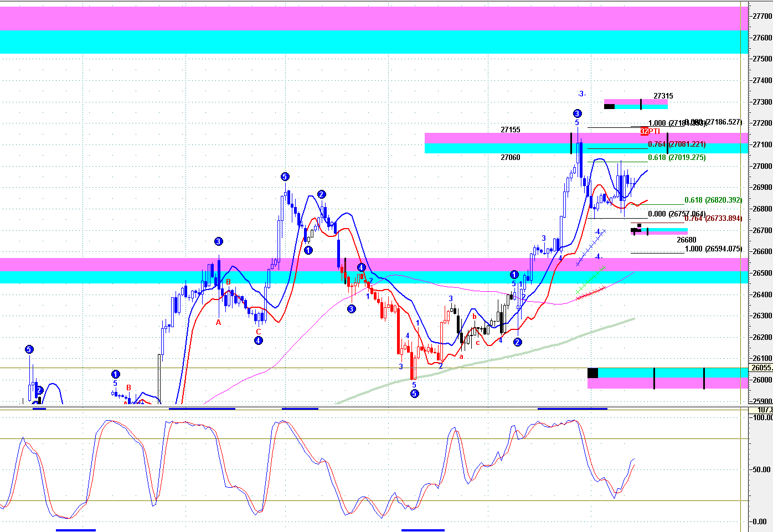Select the 26680 target label
The width and height of the screenshot is (773, 532).
point(686,240)
